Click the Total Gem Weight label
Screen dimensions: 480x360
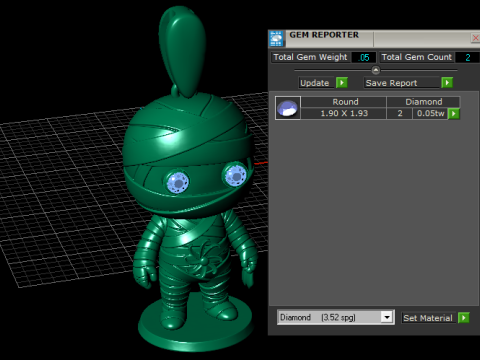pyautogui.click(x=310, y=57)
